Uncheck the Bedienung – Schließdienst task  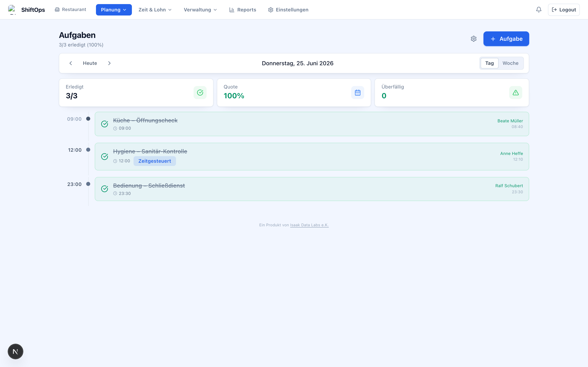click(x=105, y=189)
